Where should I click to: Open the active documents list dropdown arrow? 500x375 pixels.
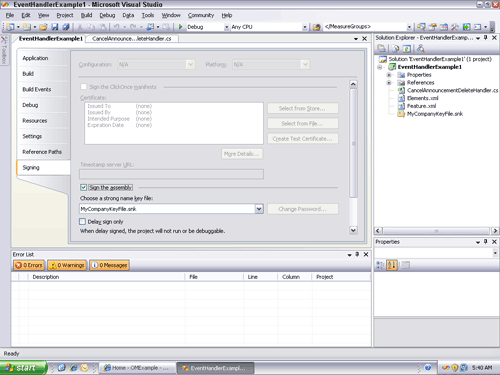(356, 39)
